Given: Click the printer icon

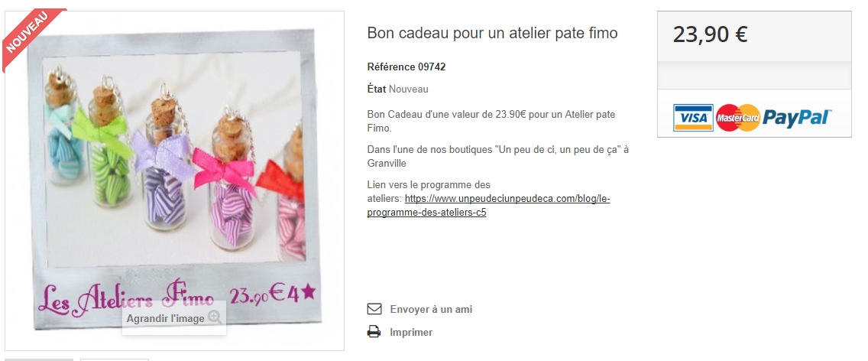Looking at the screenshot, I should pyautogui.click(x=374, y=332).
